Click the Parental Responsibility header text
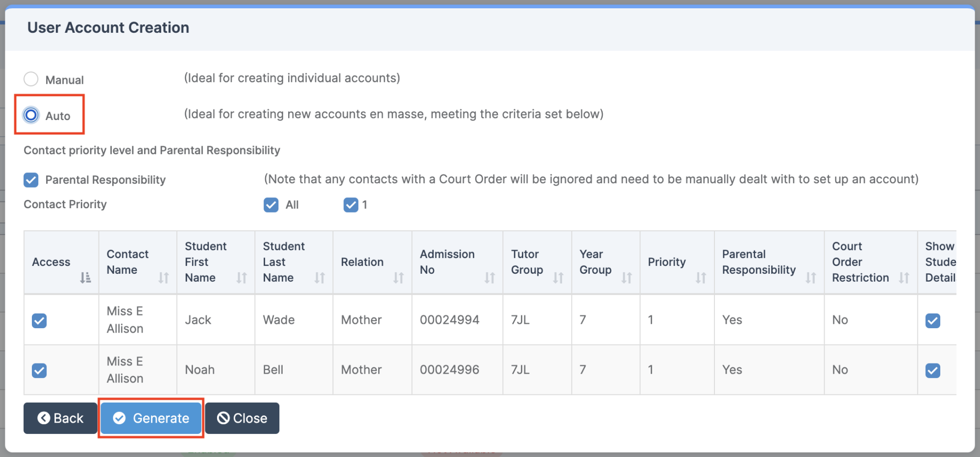 pos(759,262)
